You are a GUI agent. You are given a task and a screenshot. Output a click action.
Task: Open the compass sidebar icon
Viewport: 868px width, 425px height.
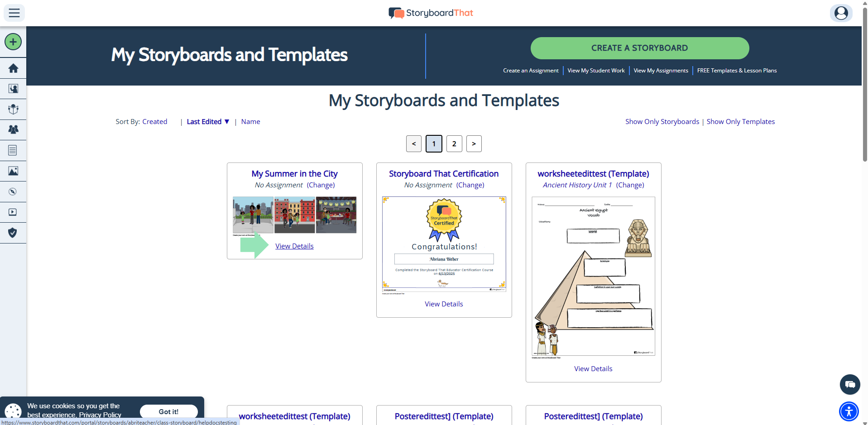(x=13, y=191)
